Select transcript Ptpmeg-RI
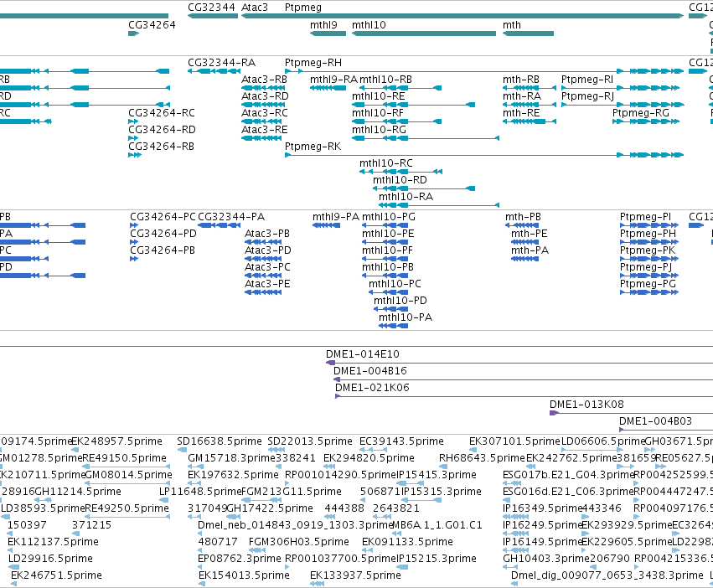The width and height of the screenshot is (713, 588). tap(587, 79)
